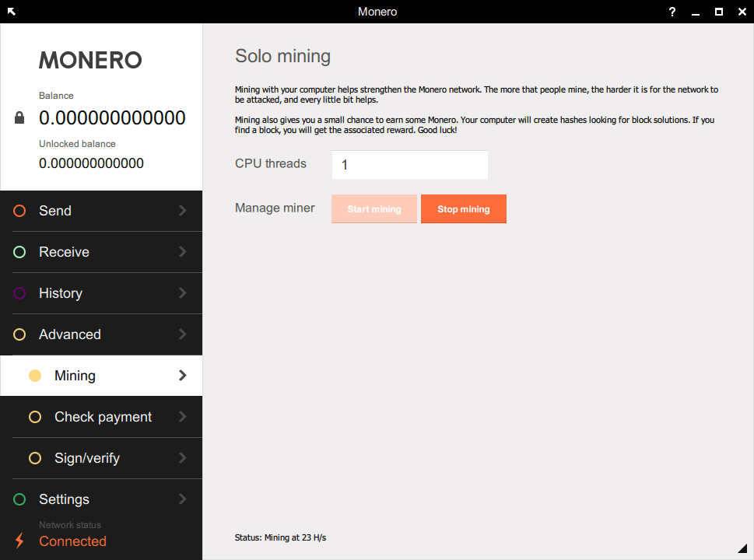Open the Send page
754x560 pixels.
101,211
